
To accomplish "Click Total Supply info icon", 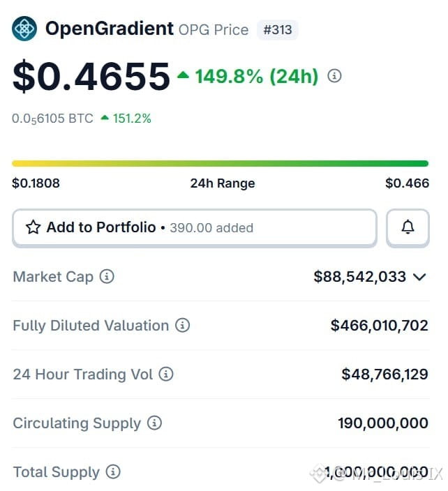I will [113, 472].
